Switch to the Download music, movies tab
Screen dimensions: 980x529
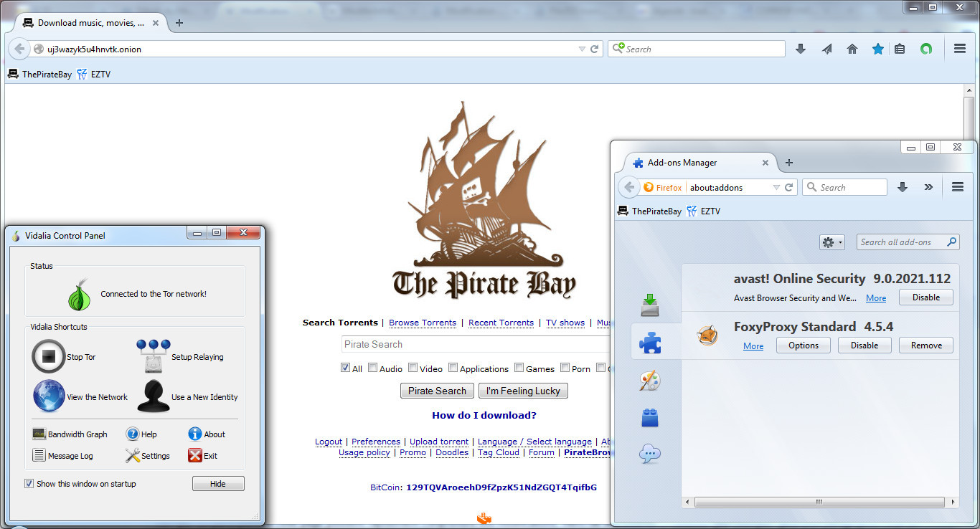(x=91, y=23)
